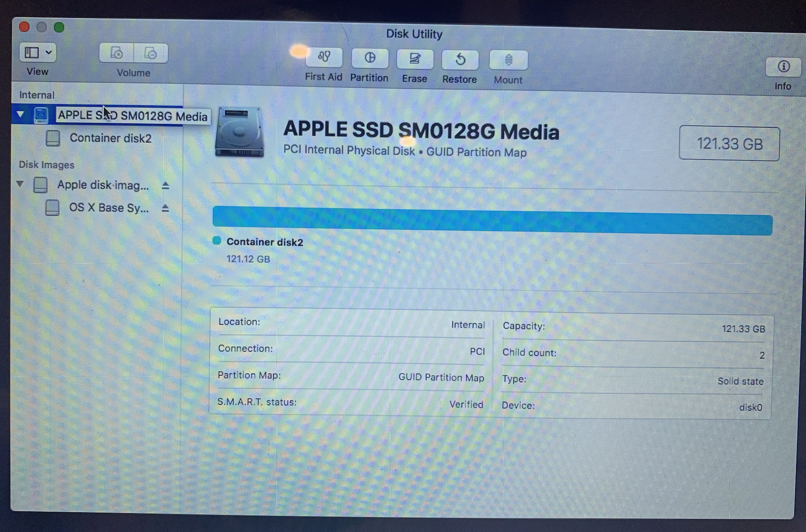Screen dimensions: 806x532
Task: Click the add volume icon
Action: (x=116, y=53)
